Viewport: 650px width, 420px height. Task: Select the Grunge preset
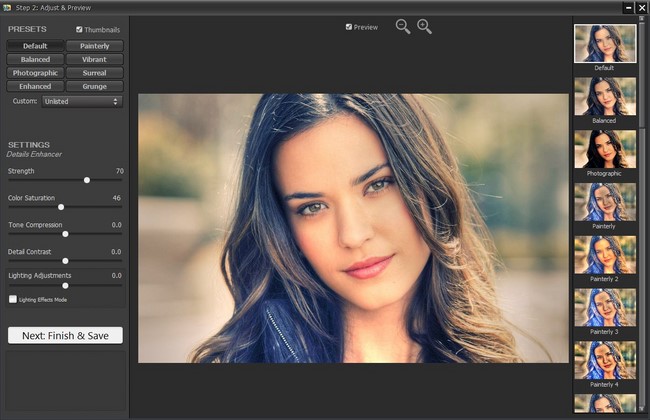pyautogui.click(x=95, y=86)
